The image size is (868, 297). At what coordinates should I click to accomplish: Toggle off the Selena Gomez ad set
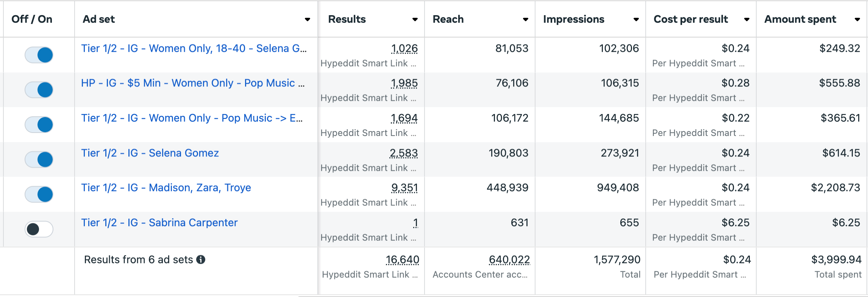click(39, 159)
